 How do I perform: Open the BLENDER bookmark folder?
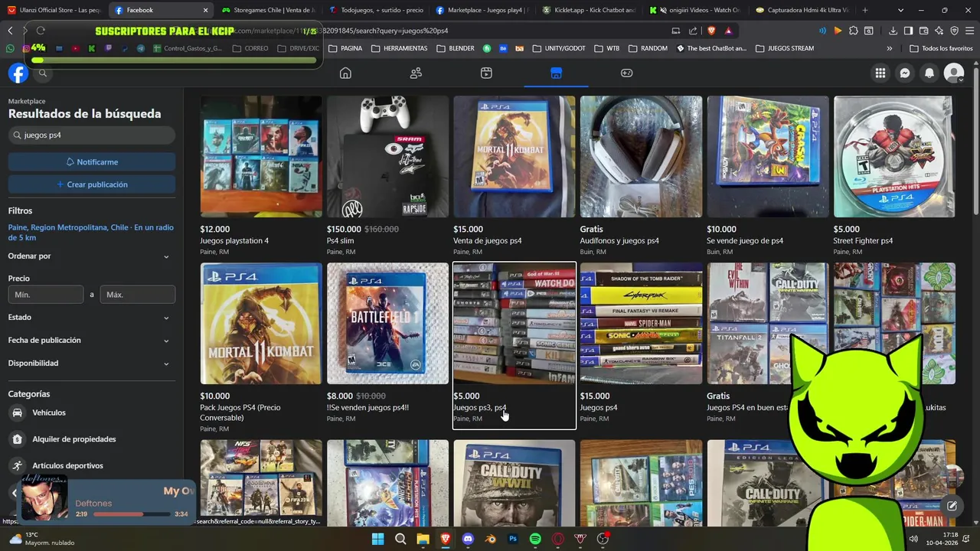[x=455, y=48]
